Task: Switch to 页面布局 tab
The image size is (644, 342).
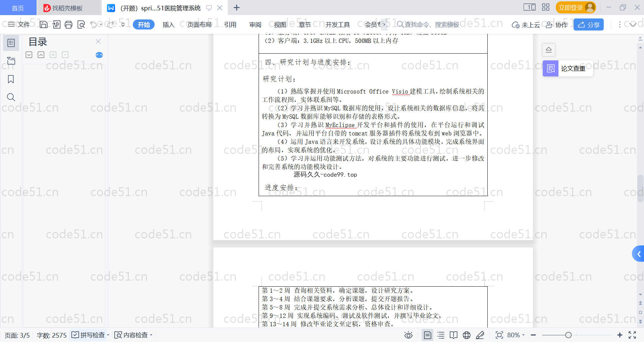Action: (199, 24)
